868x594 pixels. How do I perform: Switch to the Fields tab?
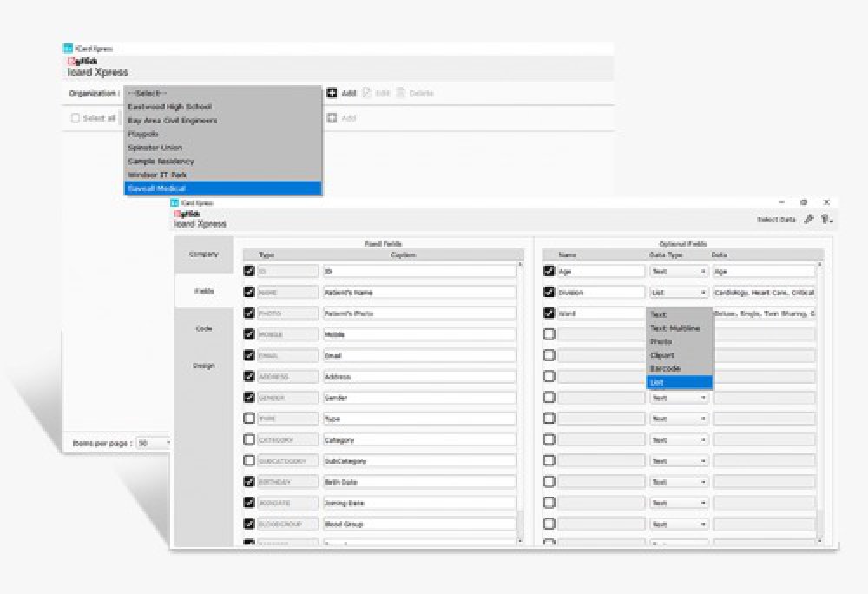tap(204, 291)
